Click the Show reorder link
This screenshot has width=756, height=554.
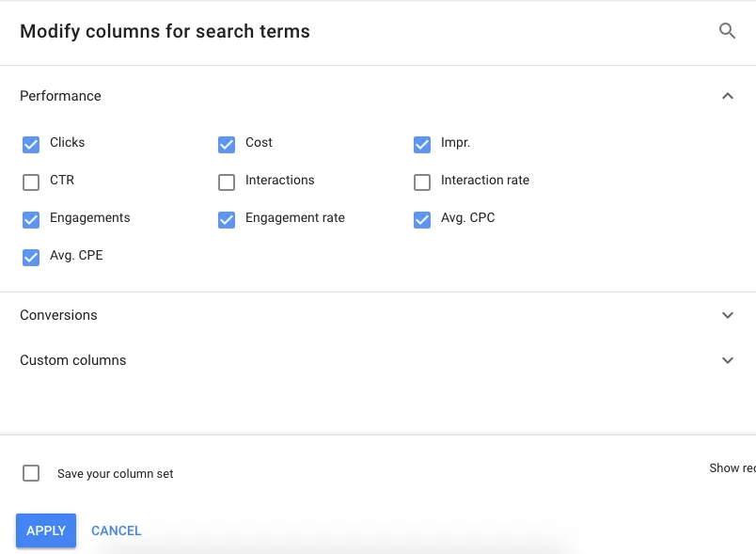(x=732, y=467)
